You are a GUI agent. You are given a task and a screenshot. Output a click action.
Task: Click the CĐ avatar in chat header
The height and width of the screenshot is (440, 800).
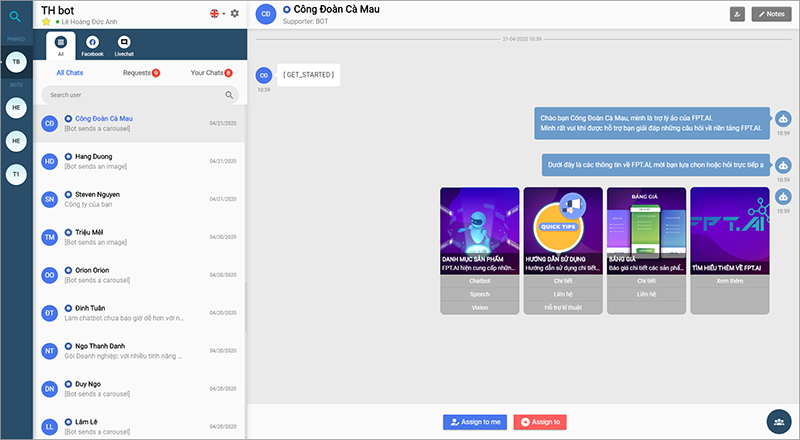tap(266, 14)
